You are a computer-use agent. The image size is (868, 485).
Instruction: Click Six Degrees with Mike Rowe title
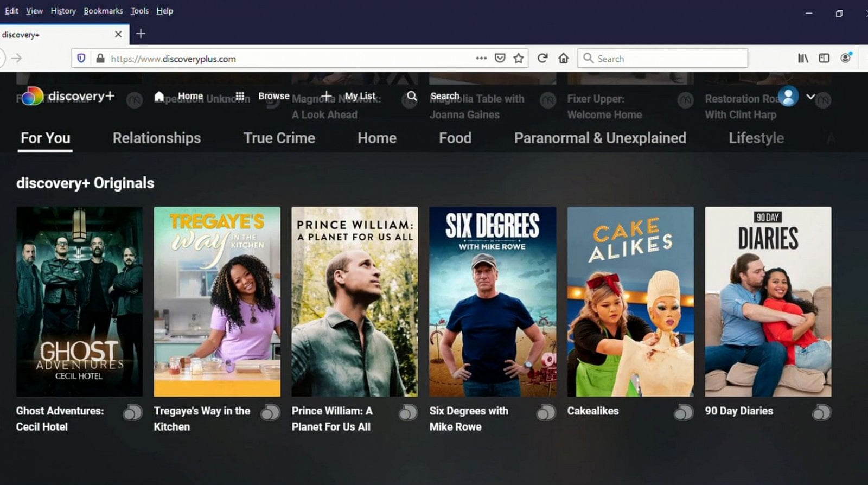(x=469, y=419)
